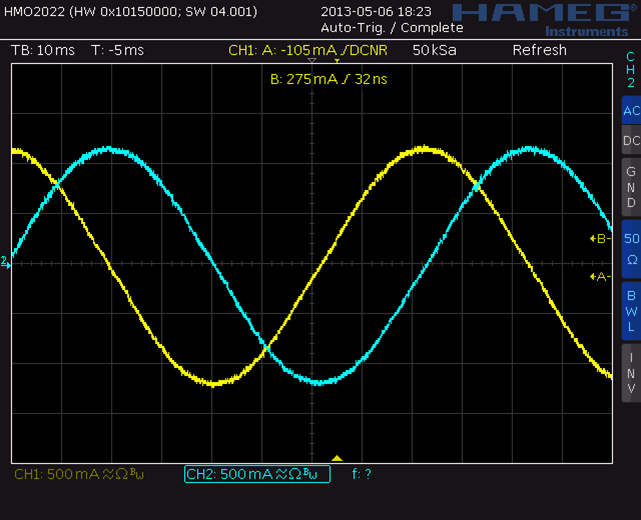641x520 pixels.
Task: Toggle the 50 Ω input impedance
Action: (630, 248)
